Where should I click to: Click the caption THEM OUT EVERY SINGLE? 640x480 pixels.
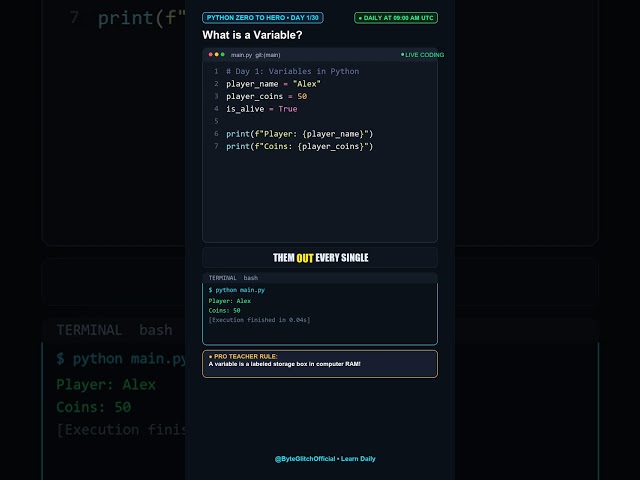click(320, 258)
